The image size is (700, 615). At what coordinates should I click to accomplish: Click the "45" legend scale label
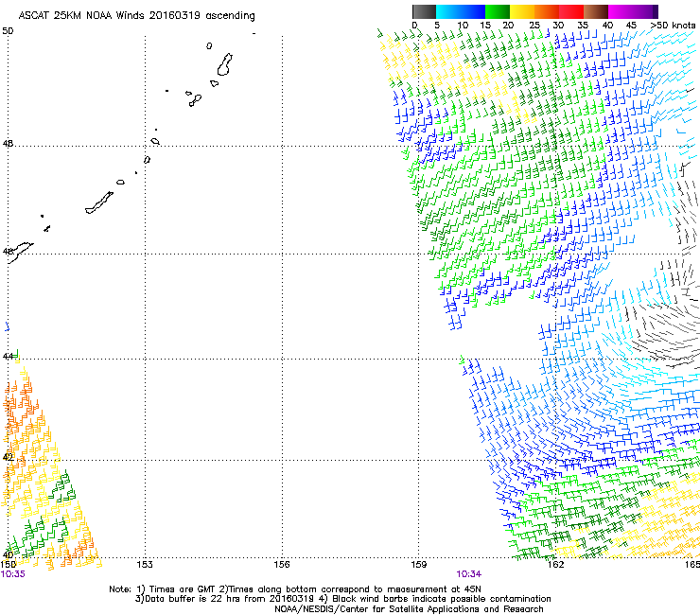[x=631, y=26]
